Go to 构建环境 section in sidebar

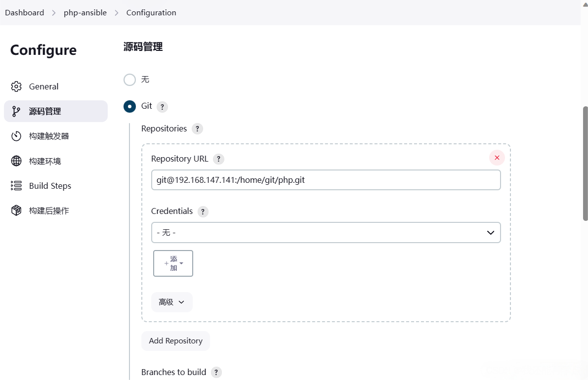tap(56, 161)
